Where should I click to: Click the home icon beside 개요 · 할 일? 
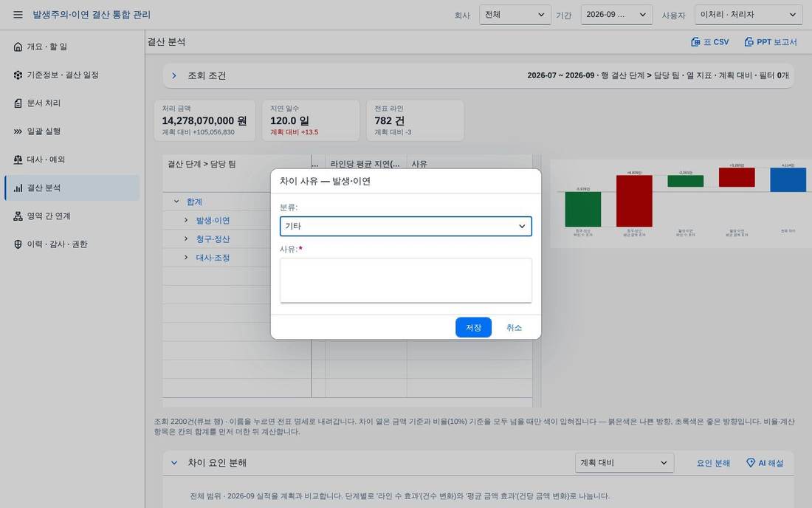coord(18,47)
